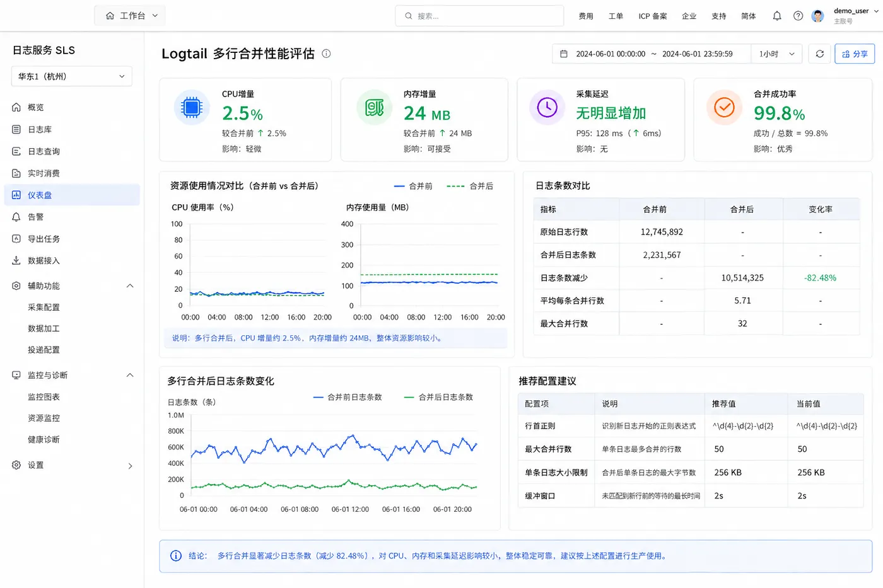Image resolution: width=883 pixels, height=588 pixels.
Task: Open the help question mark icon
Action: pyautogui.click(x=798, y=16)
